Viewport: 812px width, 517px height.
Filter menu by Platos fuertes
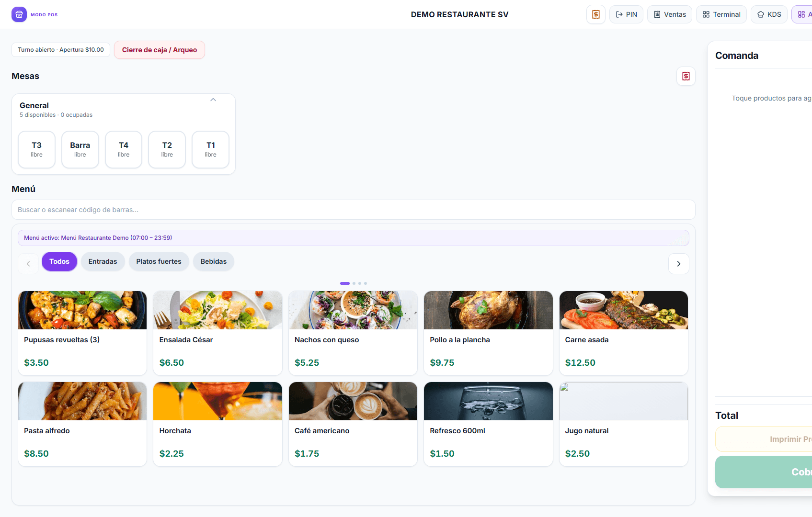pyautogui.click(x=159, y=261)
